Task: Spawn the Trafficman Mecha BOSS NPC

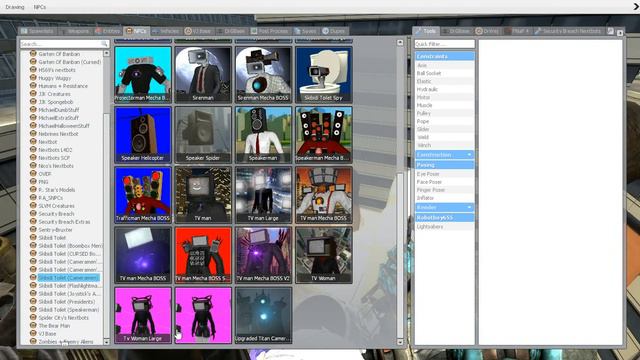Action: pyautogui.click(x=143, y=195)
